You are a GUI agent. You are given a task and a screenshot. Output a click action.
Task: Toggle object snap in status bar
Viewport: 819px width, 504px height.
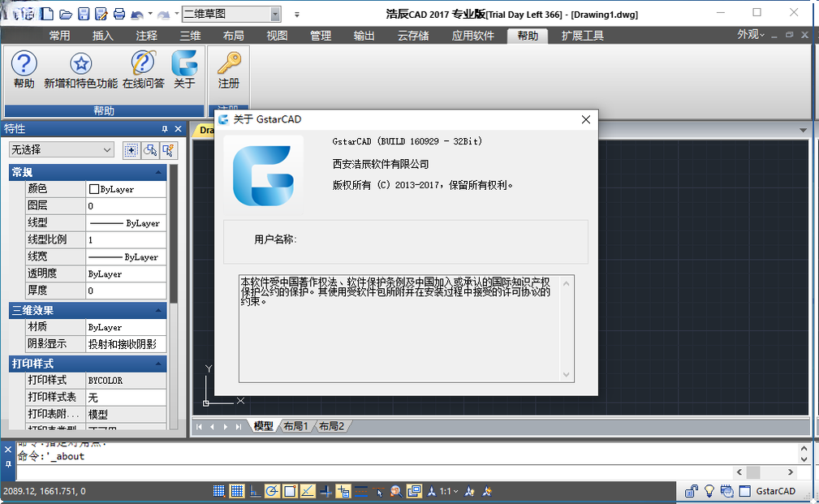click(290, 491)
